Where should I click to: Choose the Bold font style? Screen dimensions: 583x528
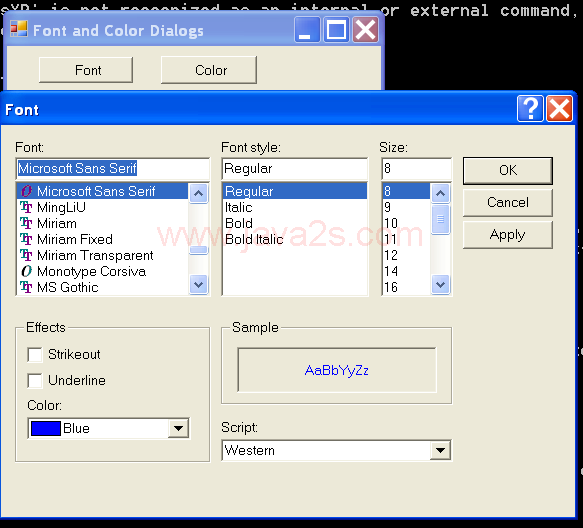point(295,223)
